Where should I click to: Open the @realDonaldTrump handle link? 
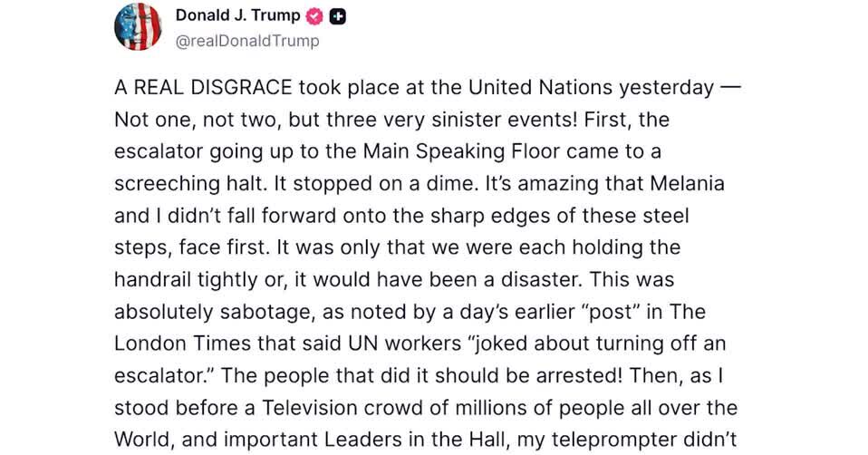point(247,40)
